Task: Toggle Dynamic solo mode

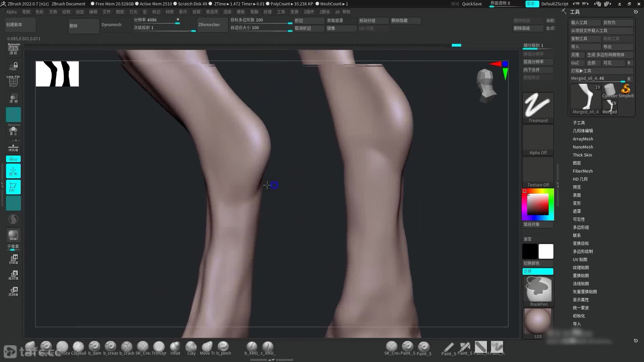Action: (x=13, y=130)
